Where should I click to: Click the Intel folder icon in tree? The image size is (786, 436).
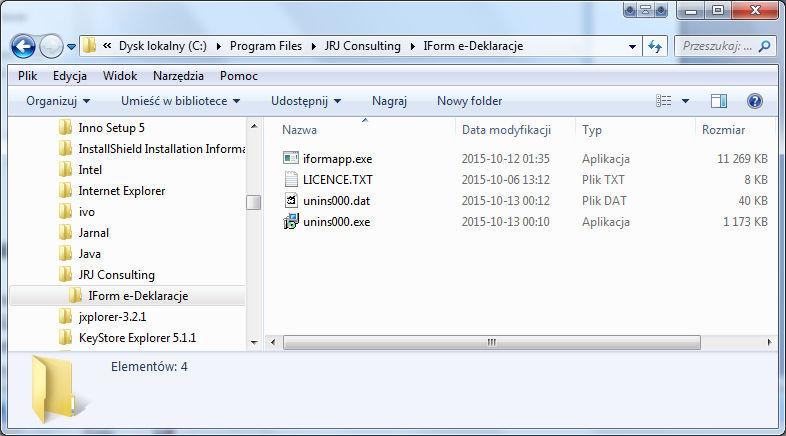(x=65, y=169)
